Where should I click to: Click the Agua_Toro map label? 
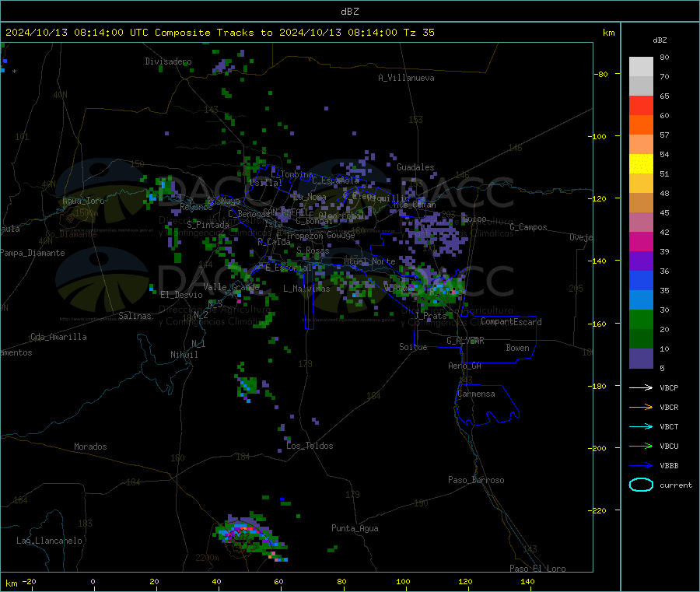83,201
